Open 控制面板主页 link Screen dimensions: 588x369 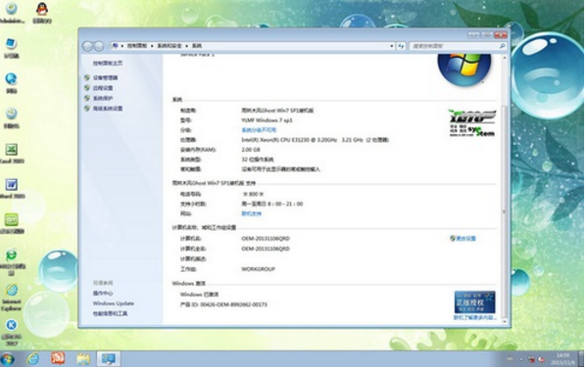[108, 63]
